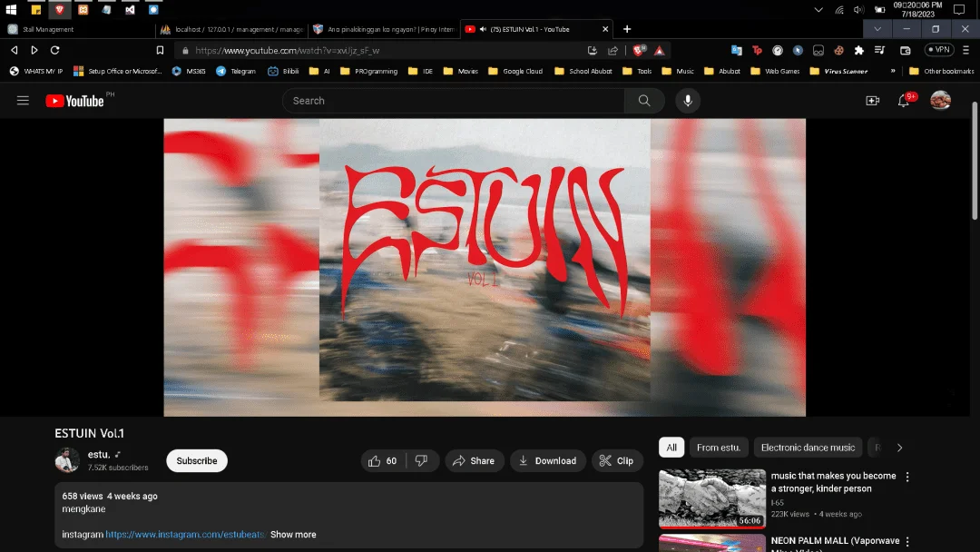
Task: Open options for 'music that makes you become' video
Action: (x=907, y=477)
